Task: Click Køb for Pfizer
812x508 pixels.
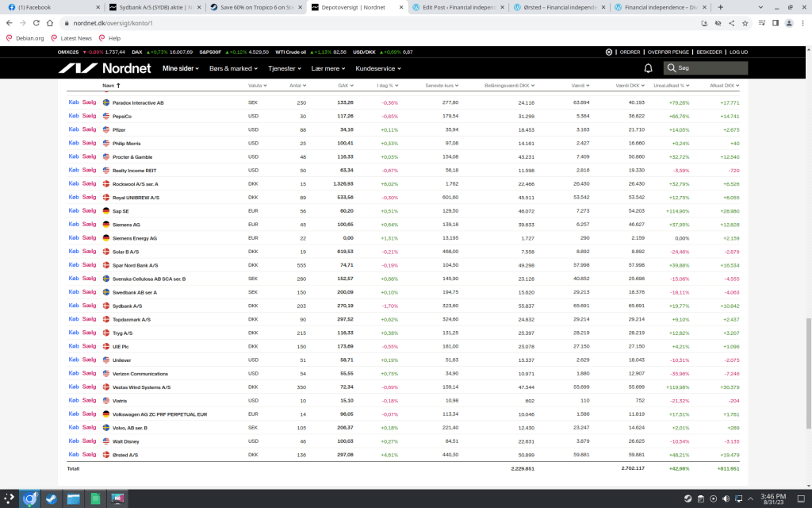Action: 74,129
